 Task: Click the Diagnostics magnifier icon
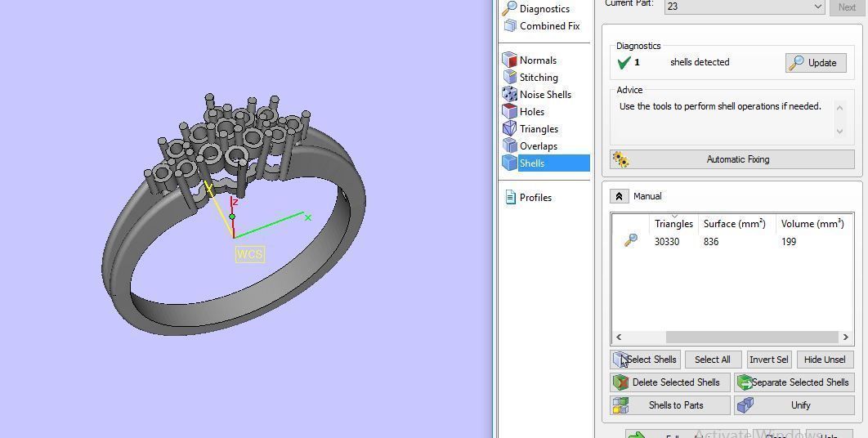[509, 8]
